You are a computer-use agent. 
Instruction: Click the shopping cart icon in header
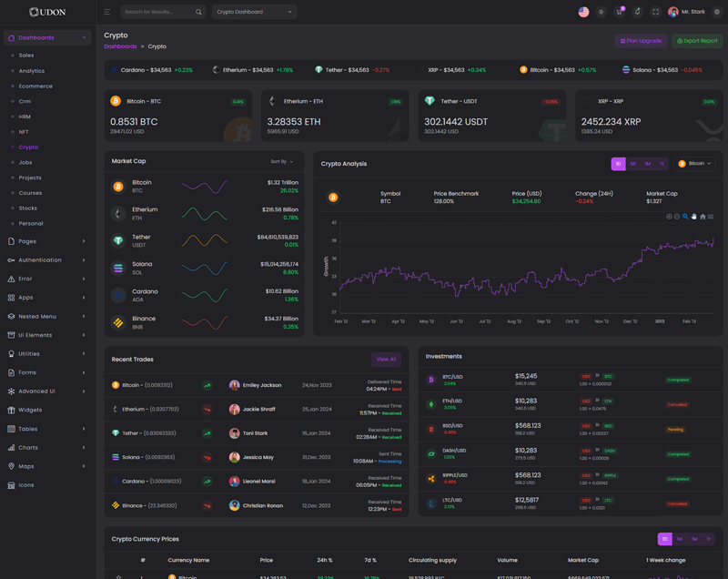coord(619,12)
